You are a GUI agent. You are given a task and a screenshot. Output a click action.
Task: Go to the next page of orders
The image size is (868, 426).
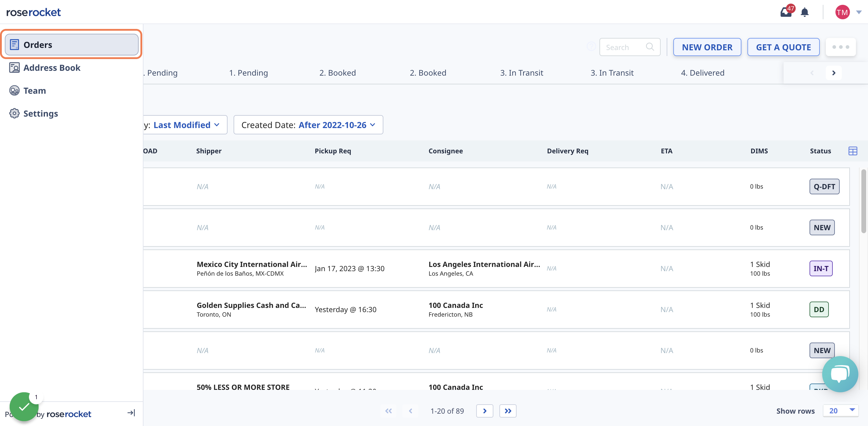485,411
